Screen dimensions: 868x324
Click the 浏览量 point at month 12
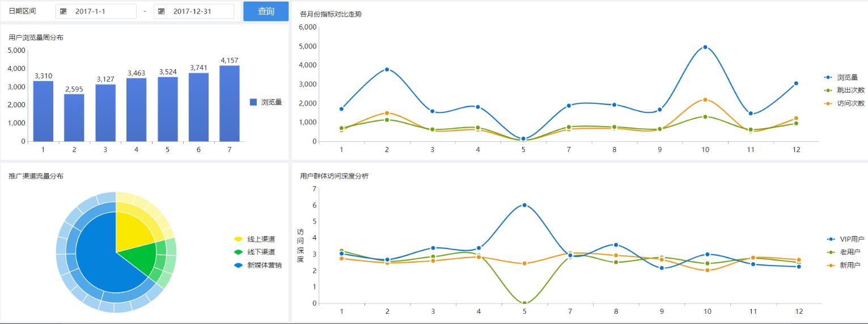pos(796,83)
